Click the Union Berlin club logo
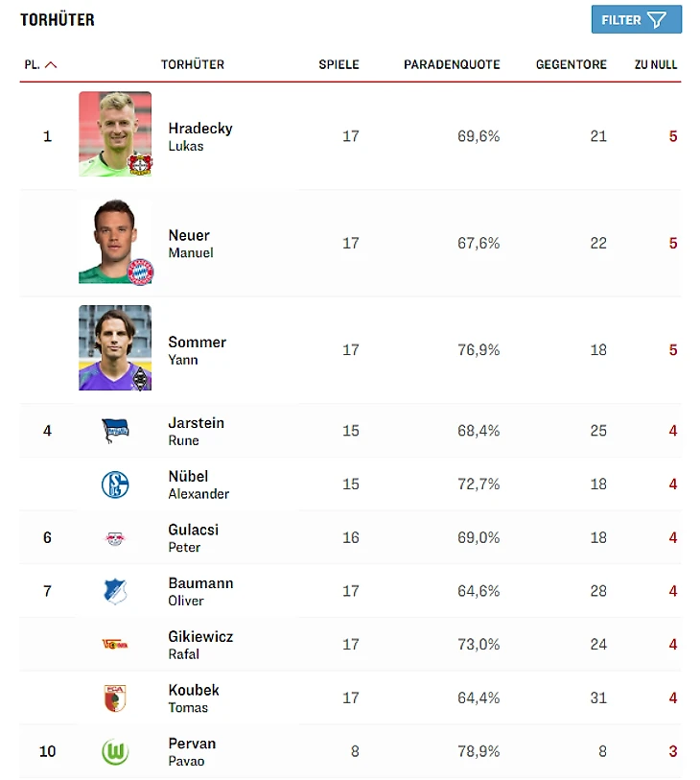Viewport: 700px width, 780px height. coord(115,645)
